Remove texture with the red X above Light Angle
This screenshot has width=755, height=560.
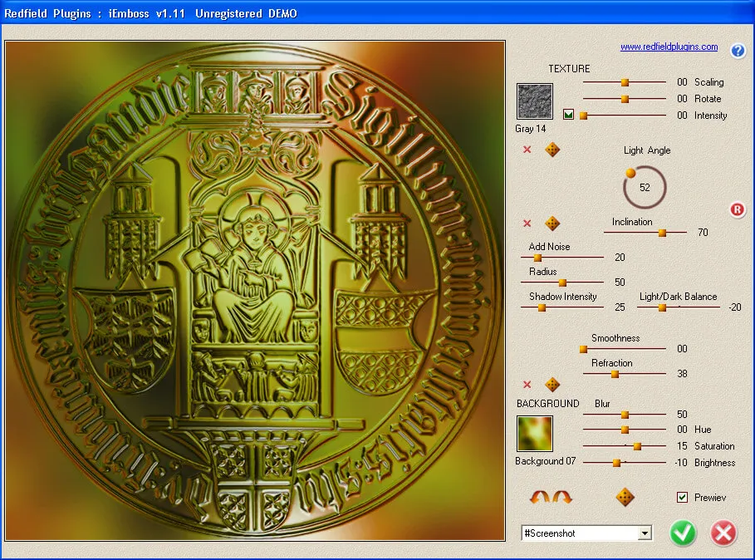(527, 150)
